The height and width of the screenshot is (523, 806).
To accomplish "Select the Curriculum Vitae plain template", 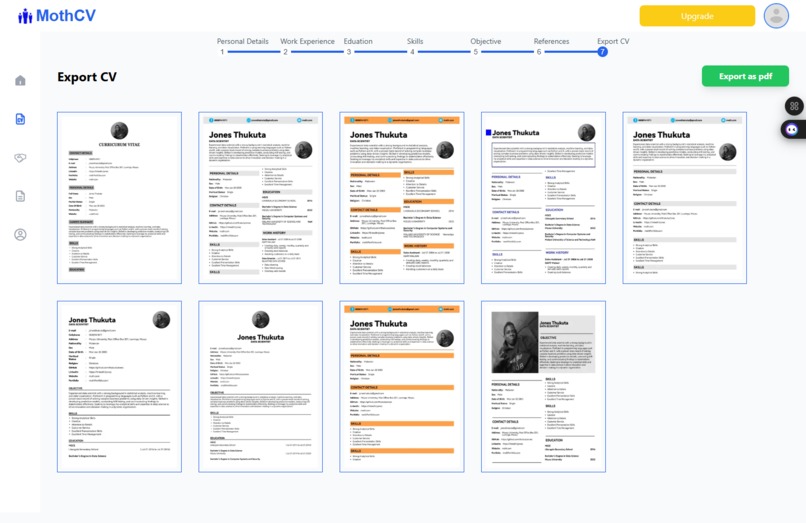I will point(119,197).
